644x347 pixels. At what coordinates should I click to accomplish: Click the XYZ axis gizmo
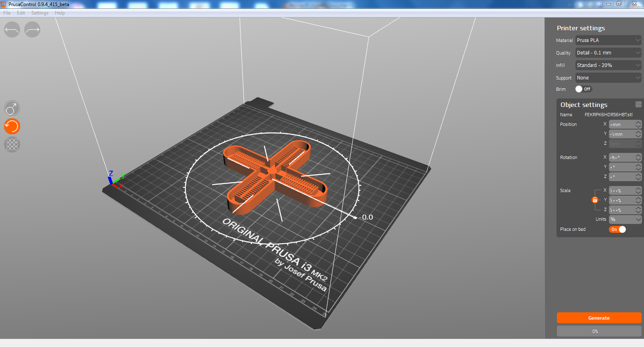coord(117,180)
